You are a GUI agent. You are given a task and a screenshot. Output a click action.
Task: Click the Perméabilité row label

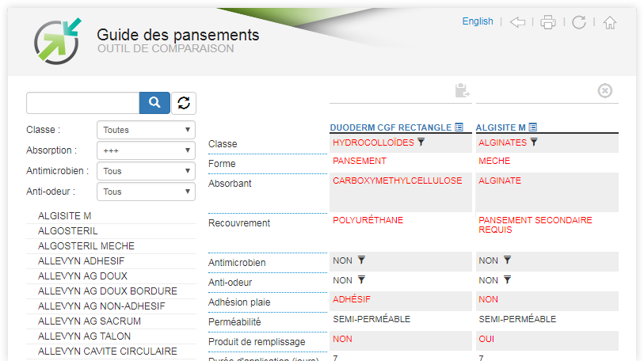click(234, 322)
